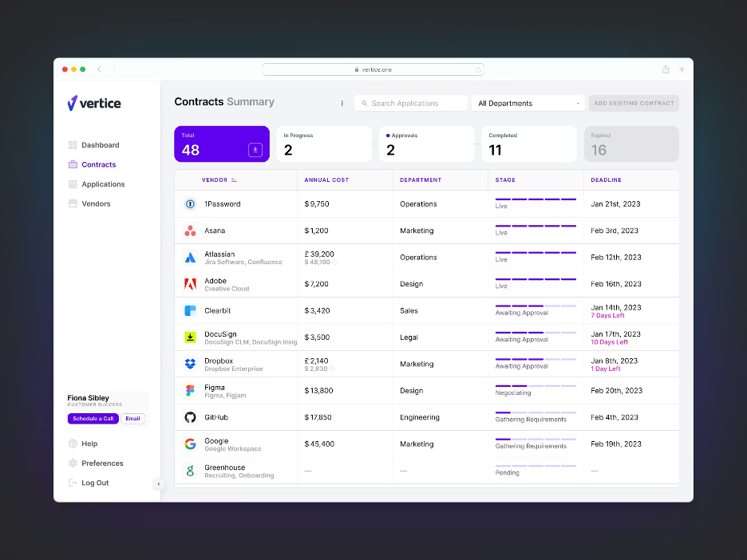Open the three-dot menu next to Contracts Summary
The width and height of the screenshot is (747, 560).
342,103
